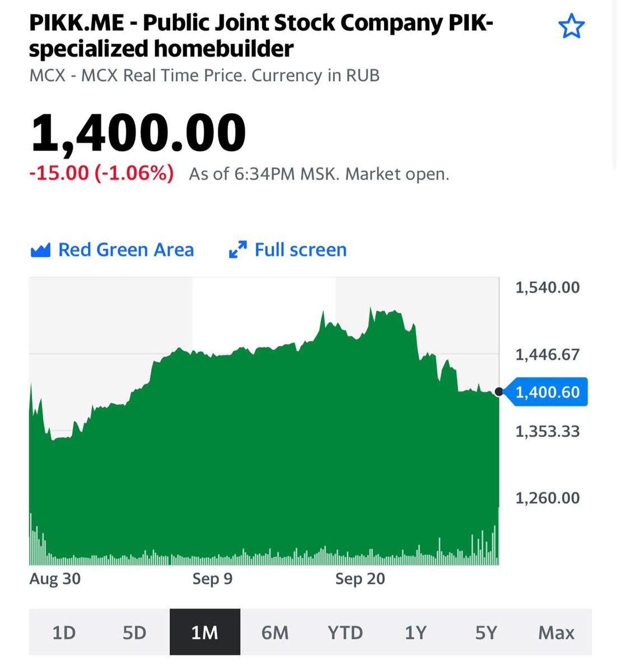Click the blue 1,400.60 current price label
This screenshot has height=672, width=621.
pos(545,392)
